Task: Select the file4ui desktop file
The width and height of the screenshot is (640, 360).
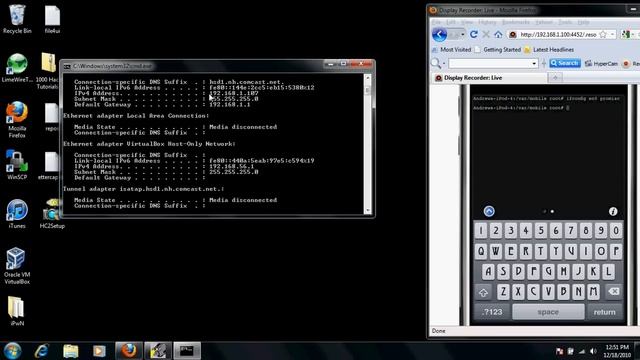Action: tap(52, 20)
